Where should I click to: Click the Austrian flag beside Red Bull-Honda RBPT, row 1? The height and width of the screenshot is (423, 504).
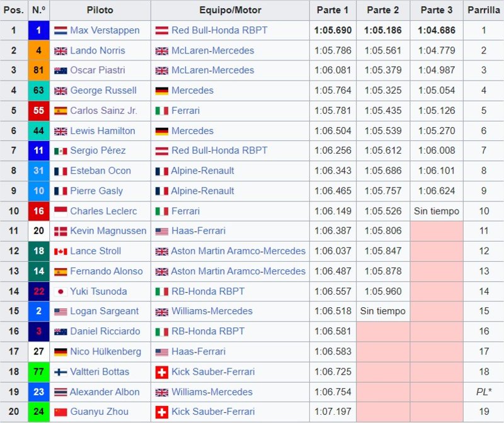(162, 30)
